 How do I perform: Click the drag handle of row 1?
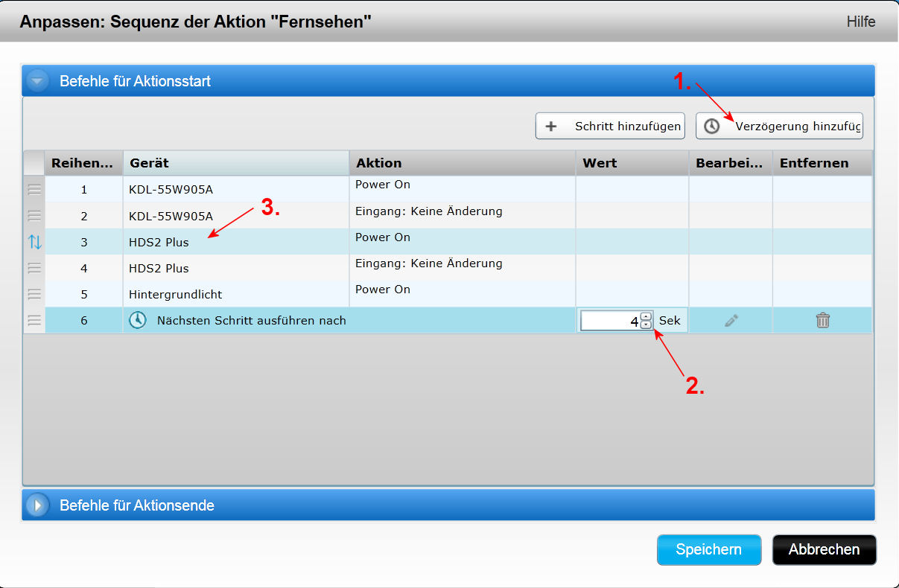tap(34, 190)
